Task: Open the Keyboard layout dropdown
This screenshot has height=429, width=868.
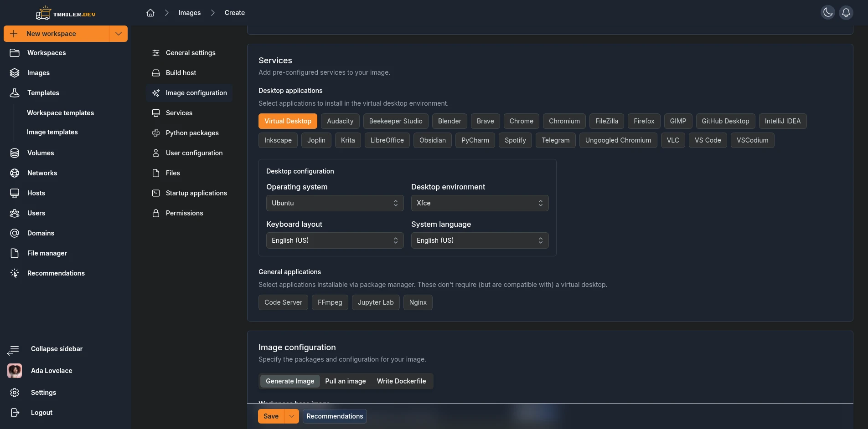Action: coord(335,240)
